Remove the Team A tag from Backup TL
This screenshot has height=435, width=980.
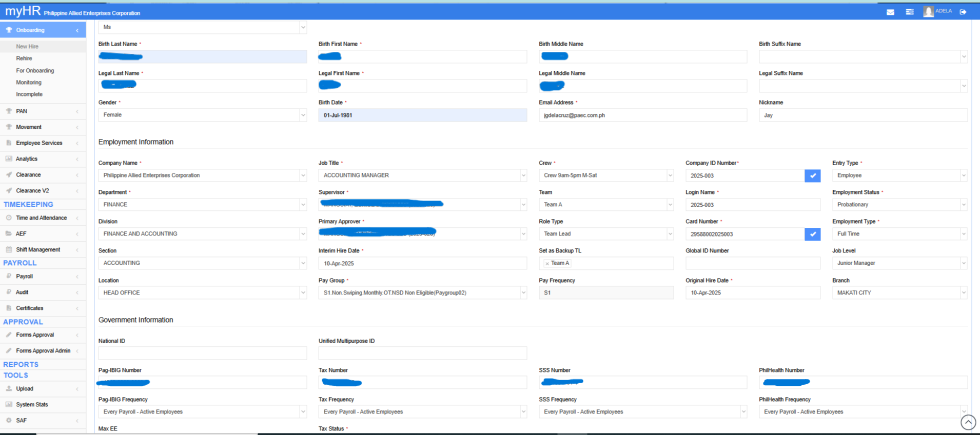tap(547, 263)
